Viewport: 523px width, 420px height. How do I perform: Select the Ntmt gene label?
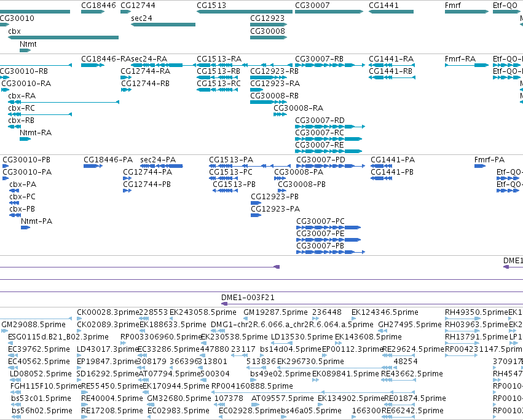pyautogui.click(x=28, y=44)
